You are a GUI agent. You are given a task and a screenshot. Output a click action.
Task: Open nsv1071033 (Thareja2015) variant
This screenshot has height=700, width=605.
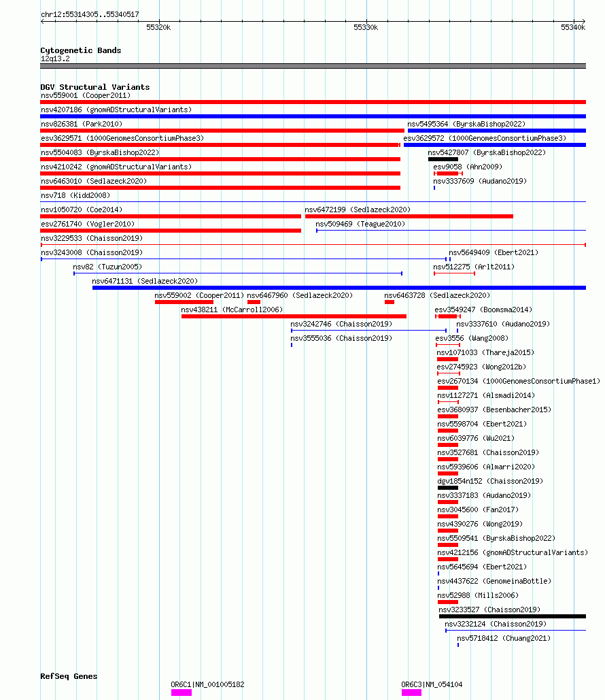point(485,352)
